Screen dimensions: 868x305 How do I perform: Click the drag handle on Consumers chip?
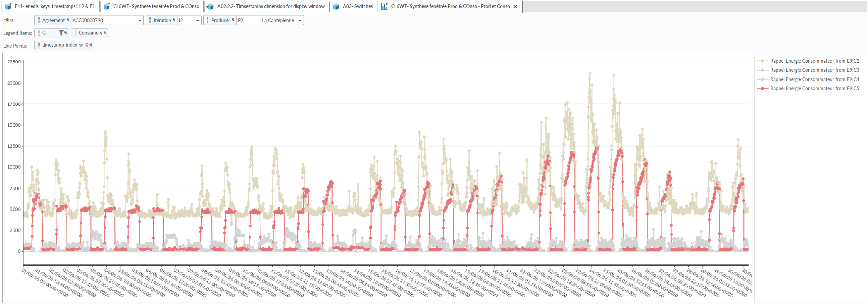pyautogui.click(x=75, y=33)
